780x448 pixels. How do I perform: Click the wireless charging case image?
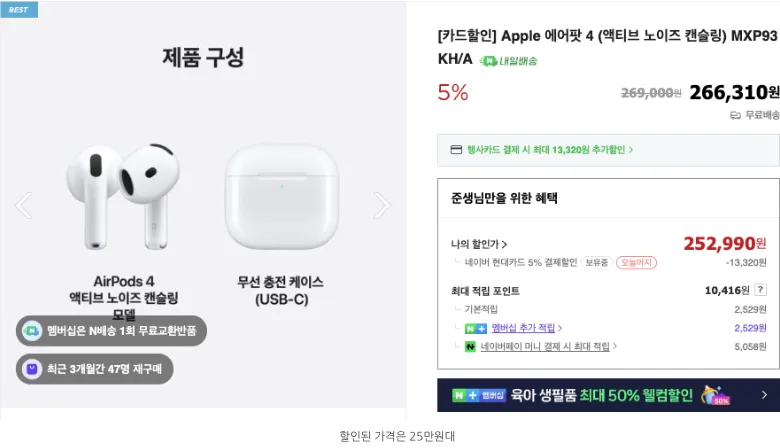(282, 196)
